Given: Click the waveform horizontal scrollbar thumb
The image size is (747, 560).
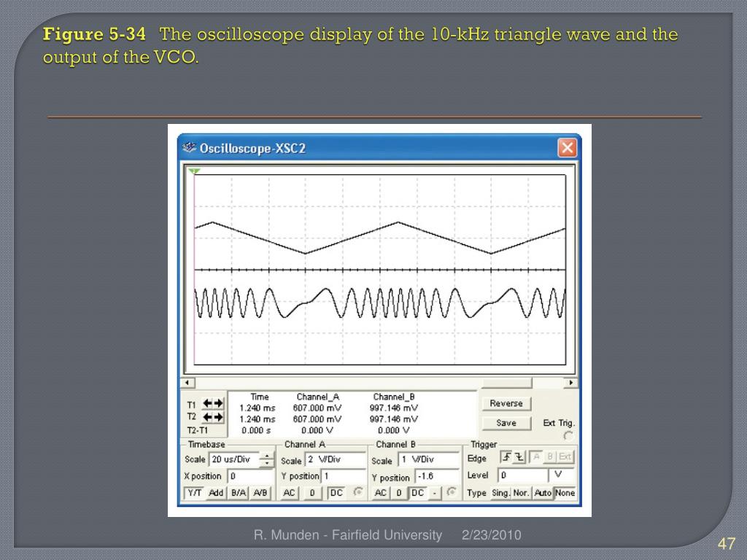Looking at the screenshot, I should [x=507, y=383].
